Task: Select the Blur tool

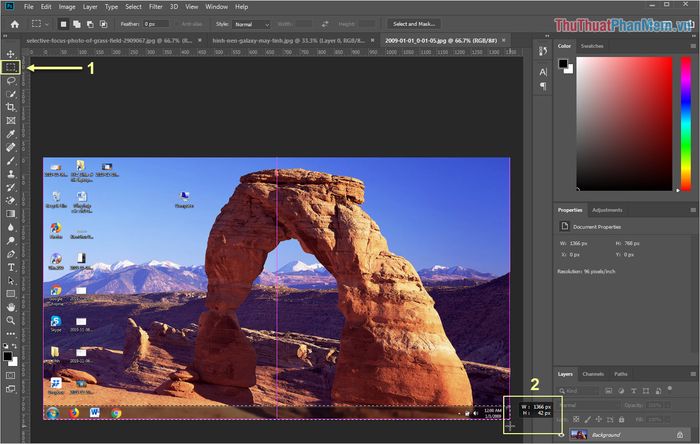Action: 11,227
